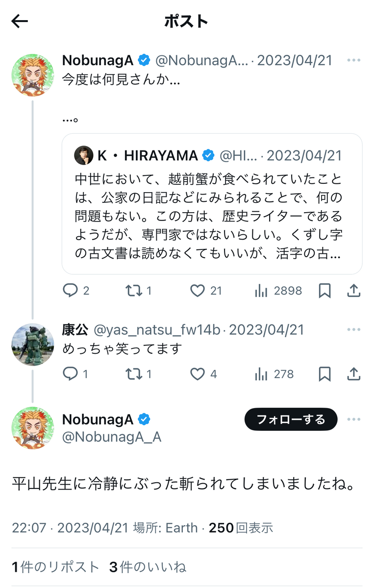The height and width of the screenshot is (588, 374).
Task: Tap the フォローする button
Action: tap(291, 419)
